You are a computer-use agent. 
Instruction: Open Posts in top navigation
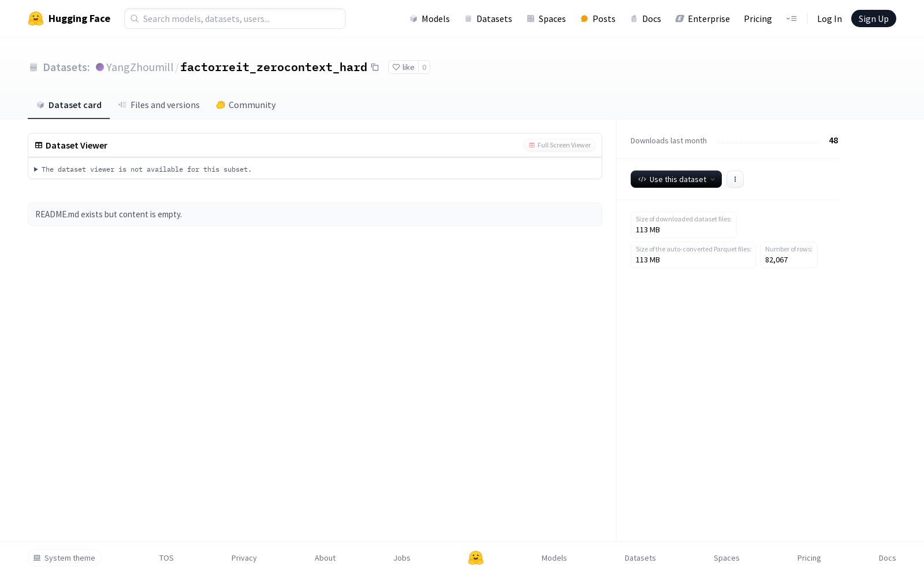(x=598, y=18)
